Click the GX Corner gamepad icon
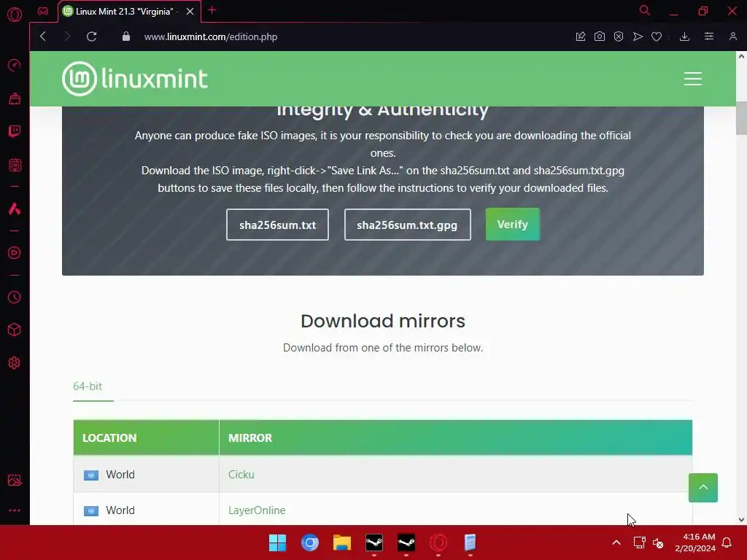The image size is (747, 560). (43, 11)
